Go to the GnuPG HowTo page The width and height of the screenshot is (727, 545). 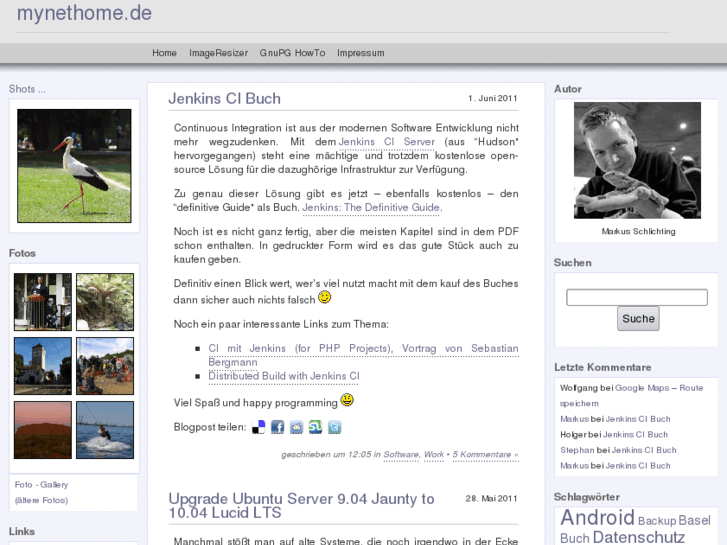292,53
